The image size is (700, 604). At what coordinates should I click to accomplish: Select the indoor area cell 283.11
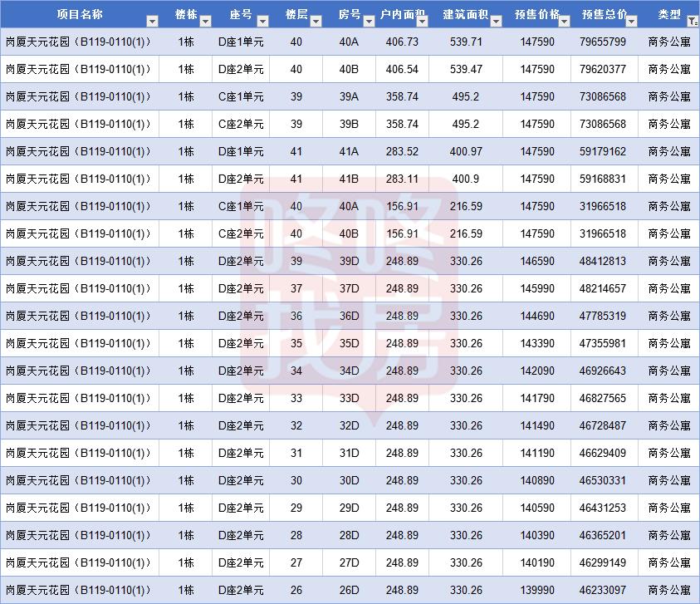[x=402, y=179]
